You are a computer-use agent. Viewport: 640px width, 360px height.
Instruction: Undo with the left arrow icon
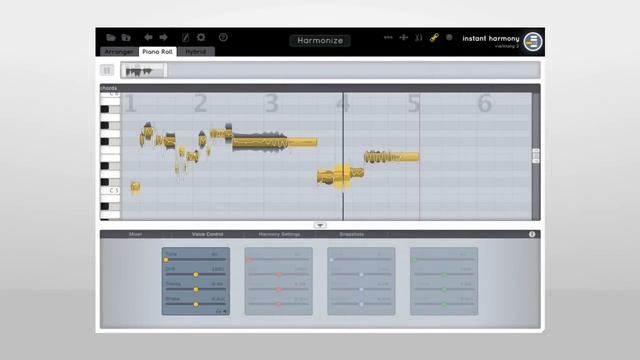click(x=148, y=37)
